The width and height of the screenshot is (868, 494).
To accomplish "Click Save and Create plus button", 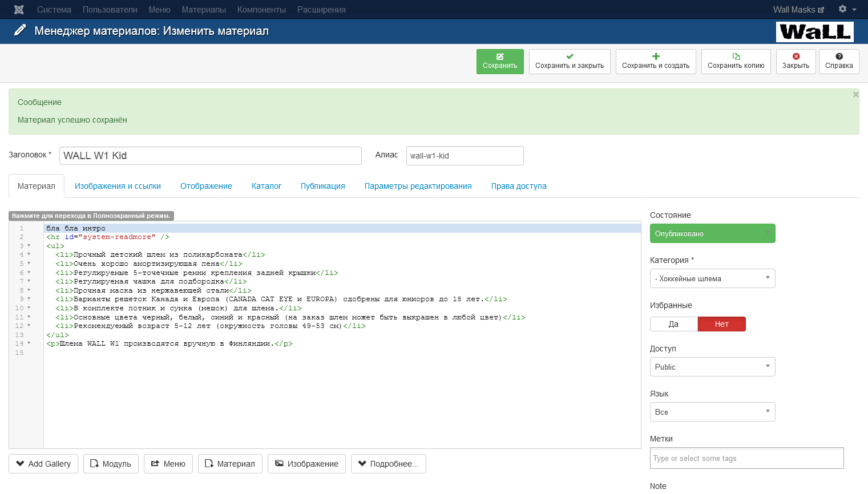I will pos(655,61).
